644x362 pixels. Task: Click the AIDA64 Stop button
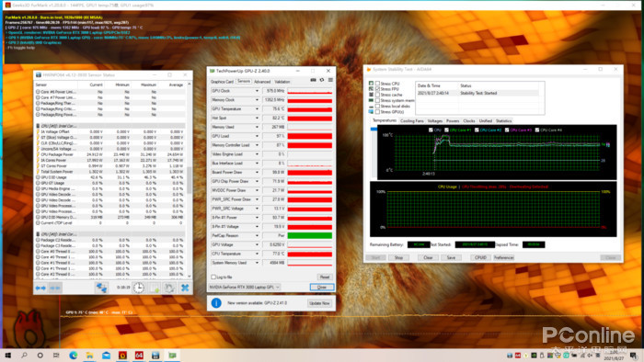(398, 257)
